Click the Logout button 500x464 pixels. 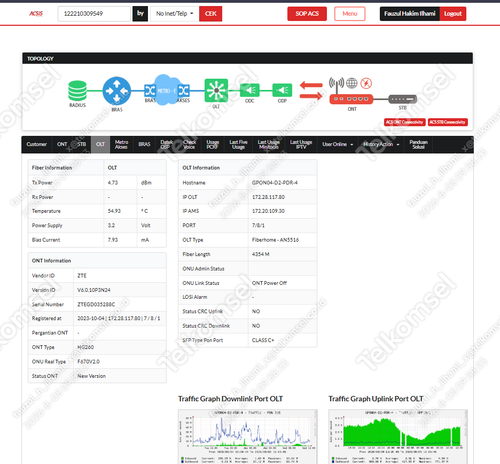tap(453, 14)
